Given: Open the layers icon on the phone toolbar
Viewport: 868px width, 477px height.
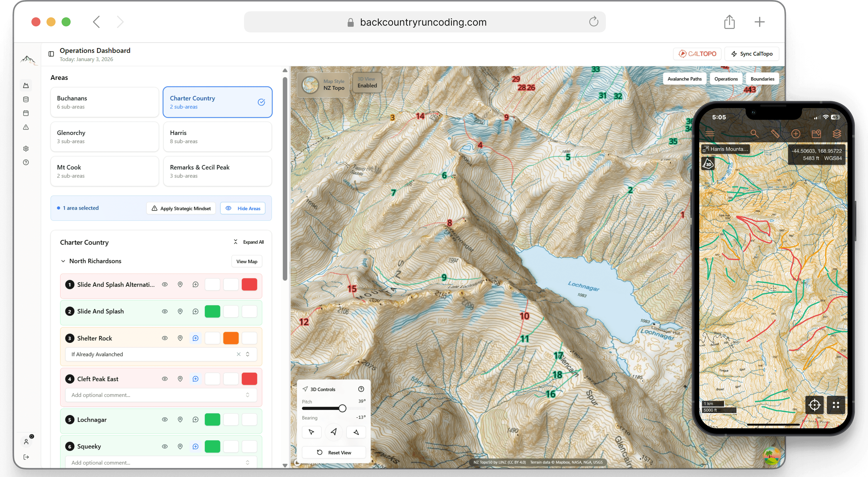Looking at the screenshot, I should point(838,133).
